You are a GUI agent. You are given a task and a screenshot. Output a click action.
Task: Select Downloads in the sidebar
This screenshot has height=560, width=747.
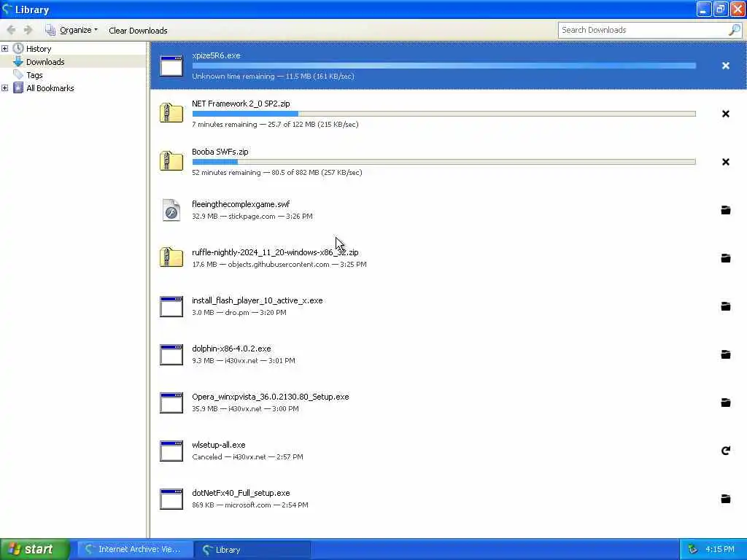click(45, 62)
